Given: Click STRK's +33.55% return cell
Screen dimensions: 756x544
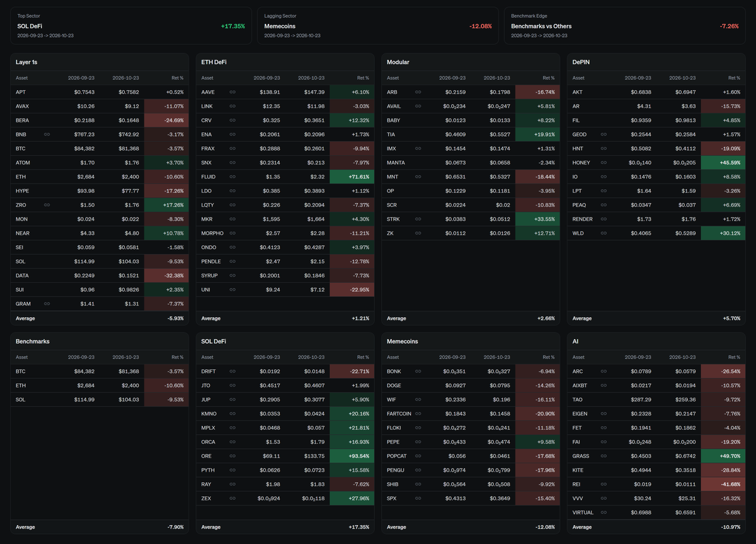Looking at the screenshot, I should tap(537, 219).
